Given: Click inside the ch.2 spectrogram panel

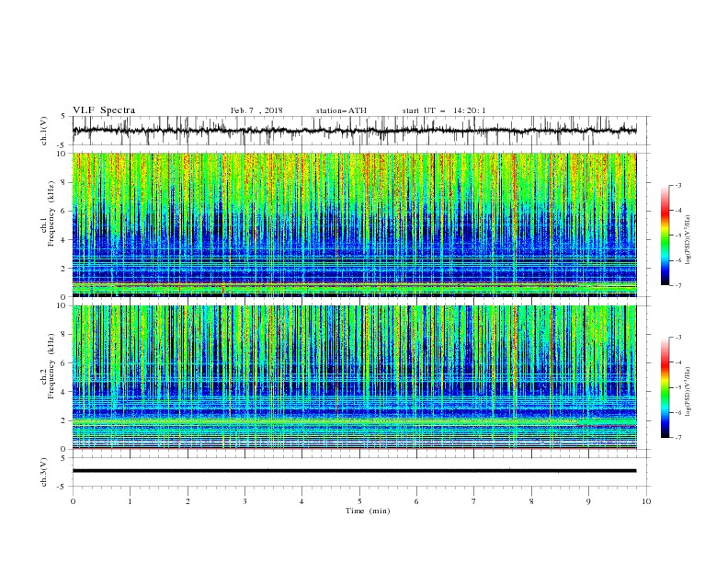Looking at the screenshot, I should point(354,377).
